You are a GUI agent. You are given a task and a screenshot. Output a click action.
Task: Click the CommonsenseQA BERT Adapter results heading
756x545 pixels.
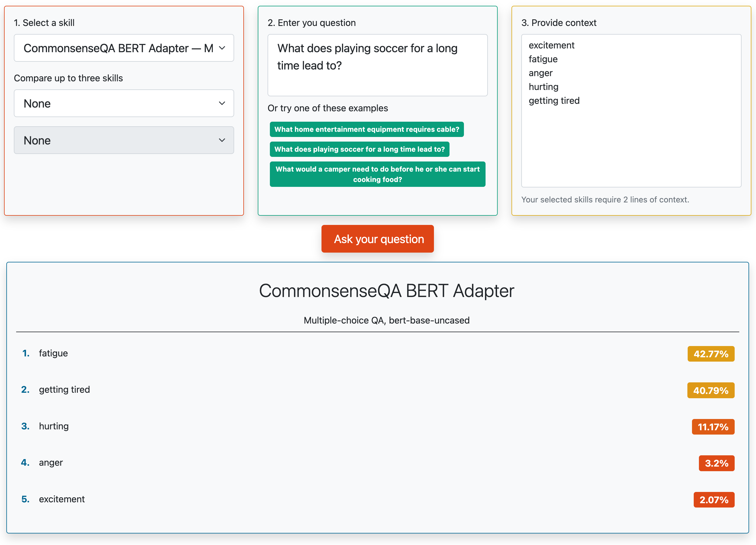coord(386,291)
